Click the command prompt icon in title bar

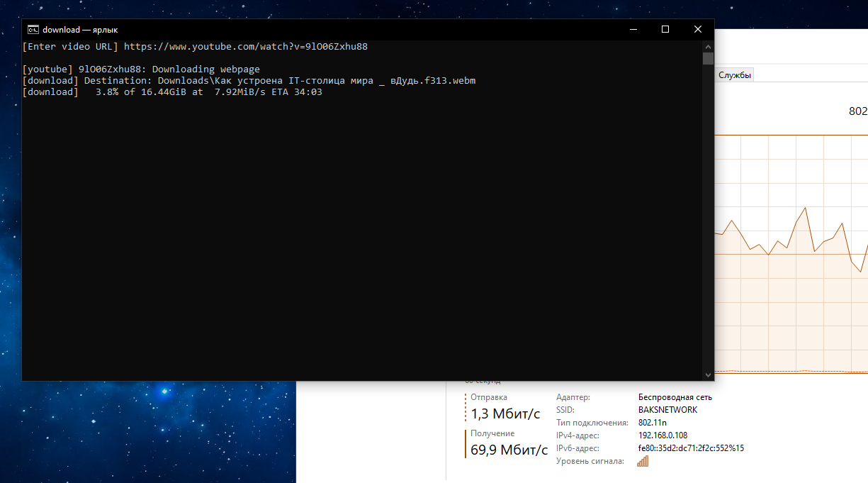click(x=33, y=30)
